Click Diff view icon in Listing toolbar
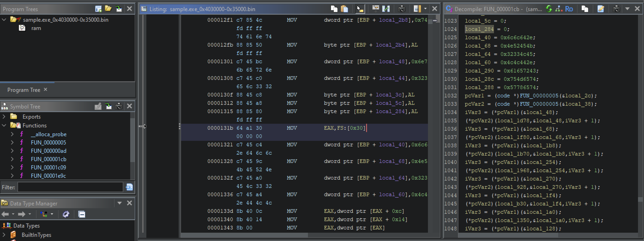The height and width of the screenshot is (241, 644). click(386, 9)
